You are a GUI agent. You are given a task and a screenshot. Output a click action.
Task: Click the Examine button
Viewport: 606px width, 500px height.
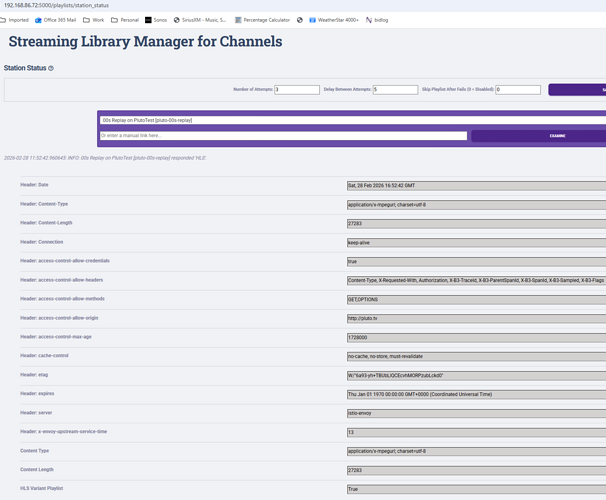click(537, 136)
